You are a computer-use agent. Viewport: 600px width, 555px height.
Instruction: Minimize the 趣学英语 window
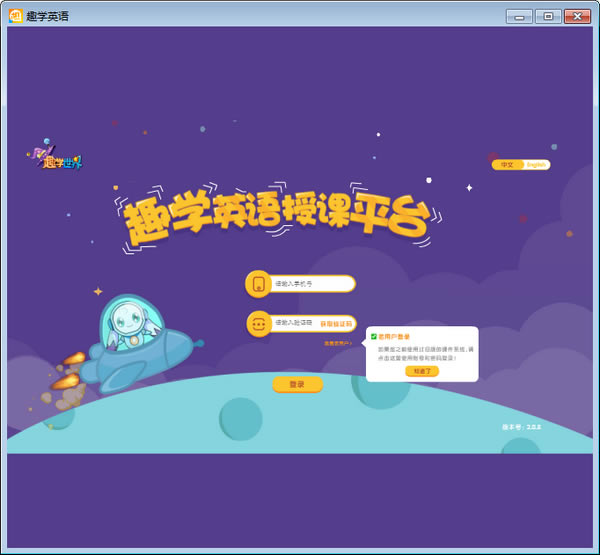519,16
